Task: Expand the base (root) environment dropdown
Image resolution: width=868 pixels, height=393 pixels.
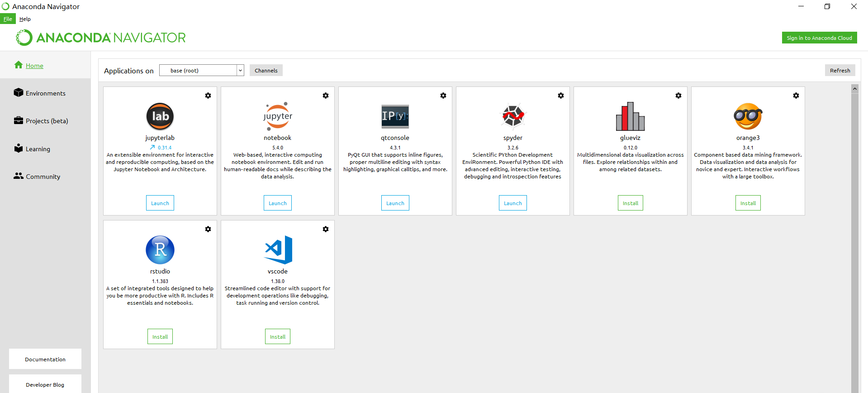Action: point(240,70)
